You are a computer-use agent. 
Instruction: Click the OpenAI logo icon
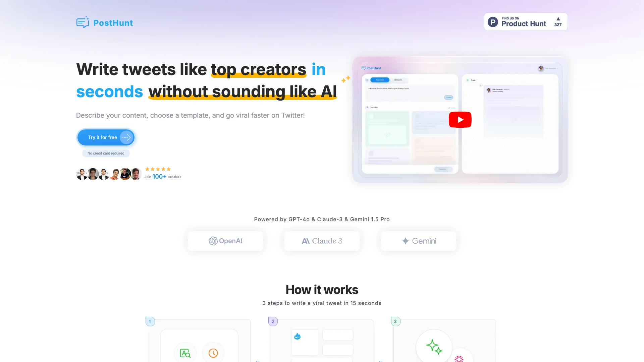tap(212, 241)
